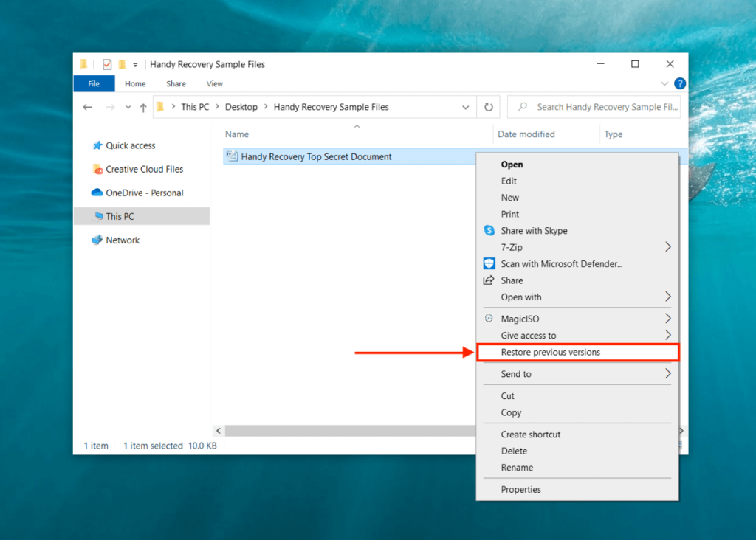The image size is (756, 540).
Task: Click the MagicISO disc icon
Action: pos(489,319)
